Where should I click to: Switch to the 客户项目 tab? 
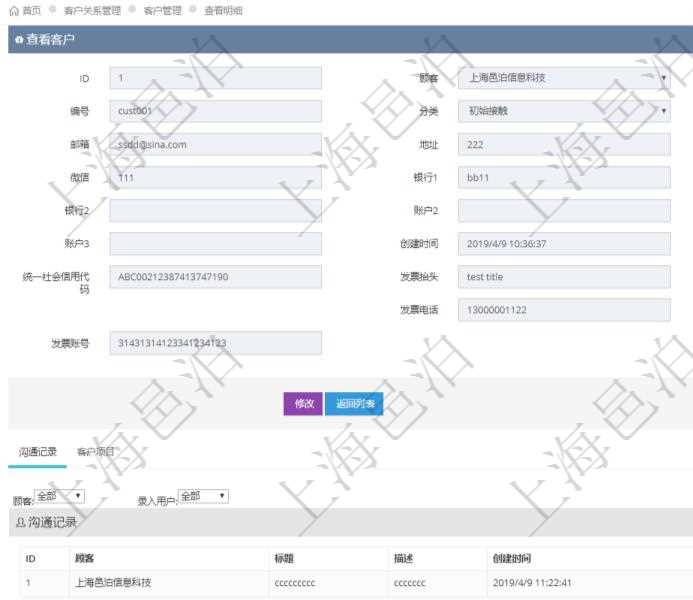95,452
